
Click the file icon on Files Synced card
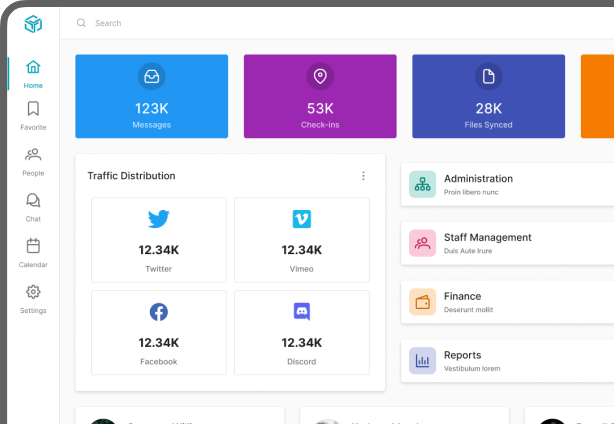[488, 76]
